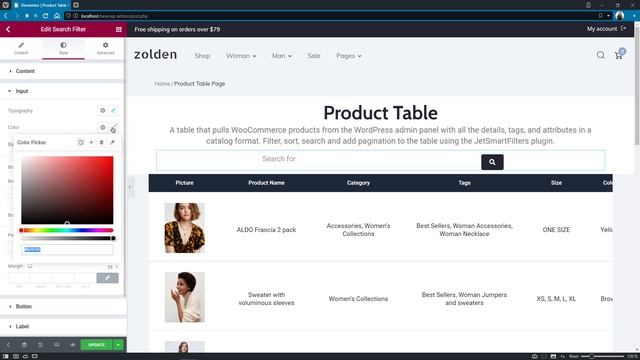Add new global color with plus icon

[91, 142]
